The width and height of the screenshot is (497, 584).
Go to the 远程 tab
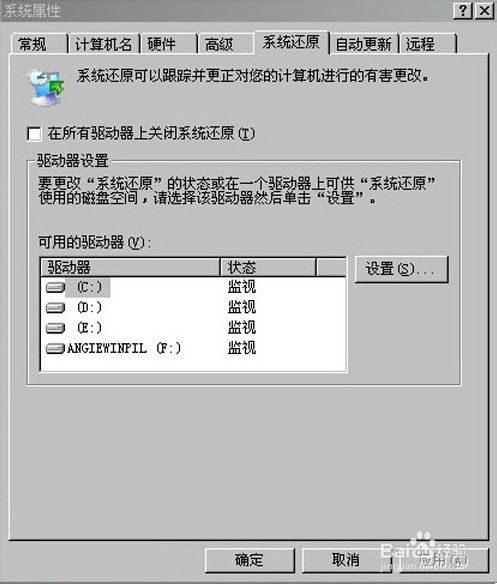428,44
